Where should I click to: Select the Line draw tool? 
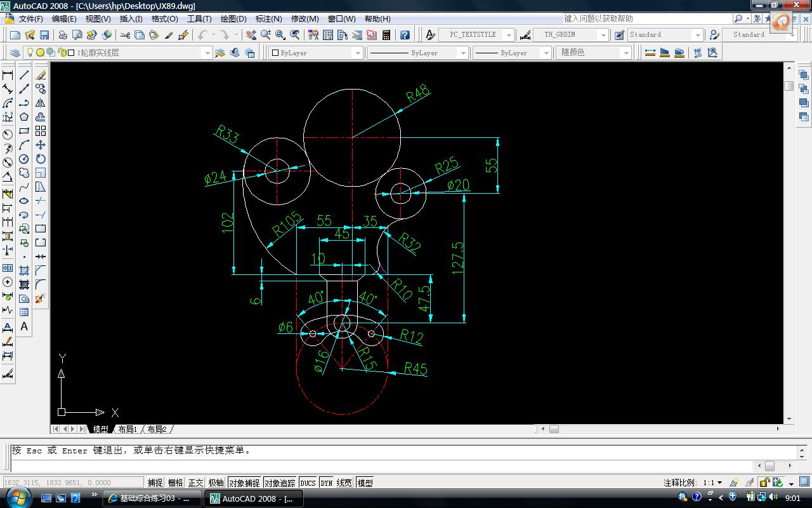[x=24, y=76]
